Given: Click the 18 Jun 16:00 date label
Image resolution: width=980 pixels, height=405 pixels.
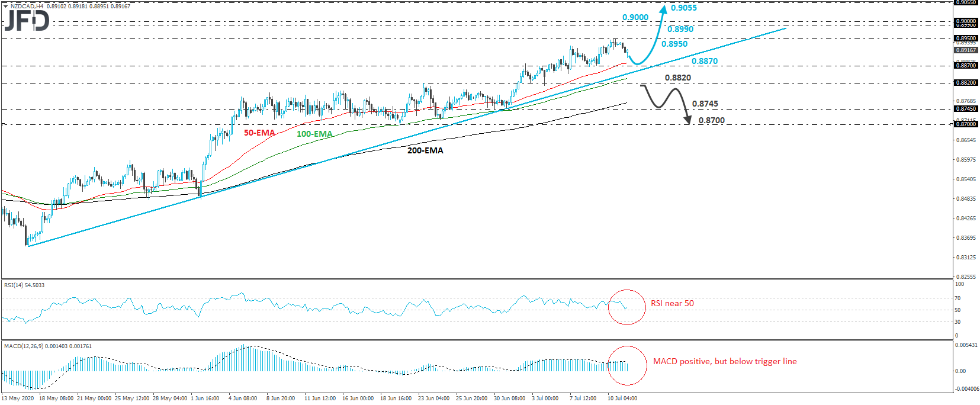Looking at the screenshot, I should (396, 398).
